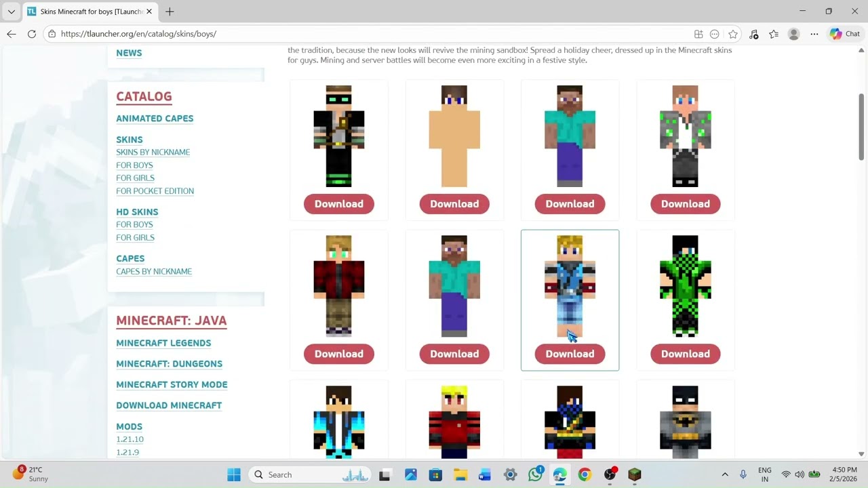Open MINECRAFT: DUNGEONS link
Image resolution: width=868 pixels, height=488 pixels.
[170, 364]
